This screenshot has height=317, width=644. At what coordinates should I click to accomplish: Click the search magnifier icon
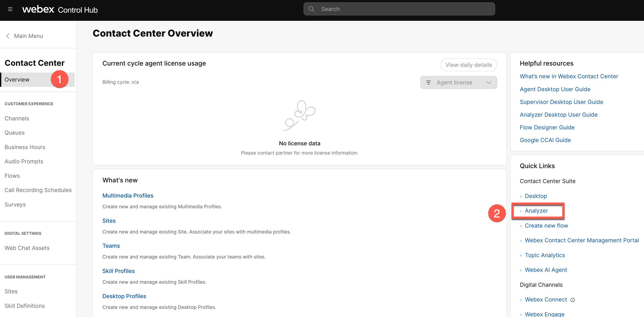click(x=311, y=9)
